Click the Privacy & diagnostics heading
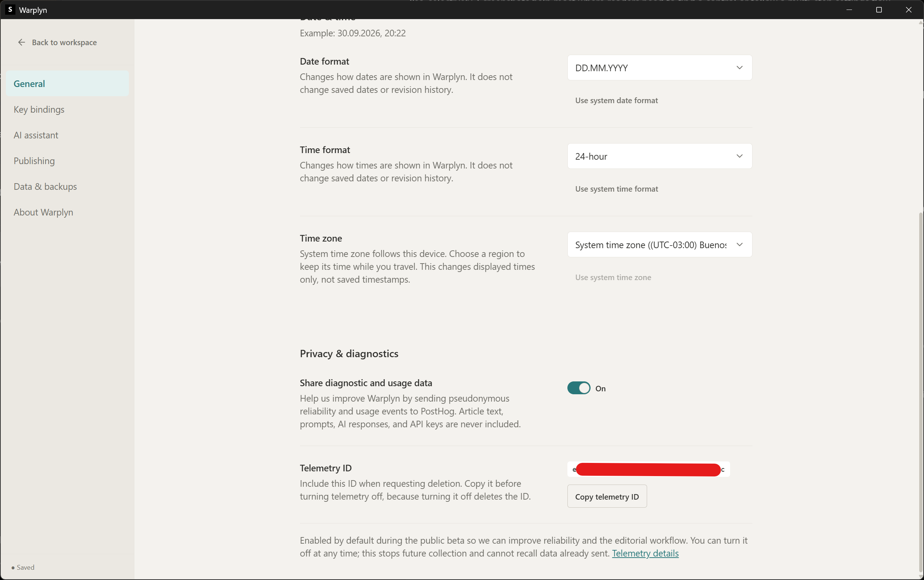924x580 pixels. (x=349, y=354)
